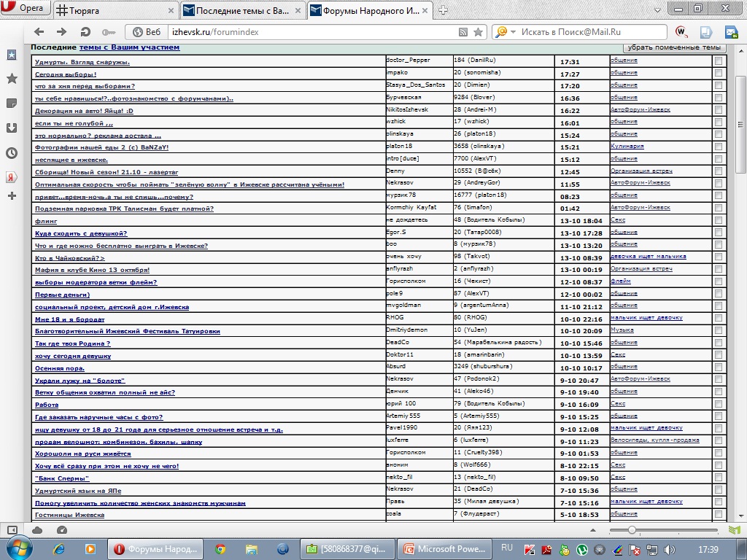Image resolution: width=747 pixels, height=560 pixels.
Task: Open the Downloads panel in sidebar
Action: click(12, 128)
